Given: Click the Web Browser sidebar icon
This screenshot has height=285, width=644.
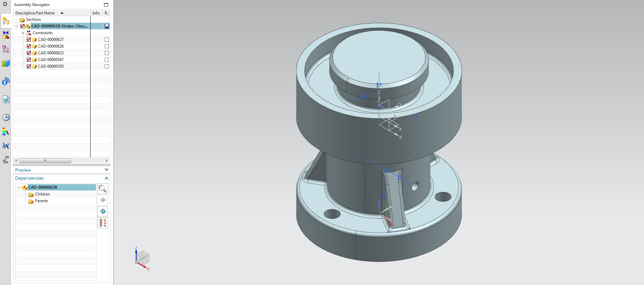Looking at the screenshot, I should (6, 100).
